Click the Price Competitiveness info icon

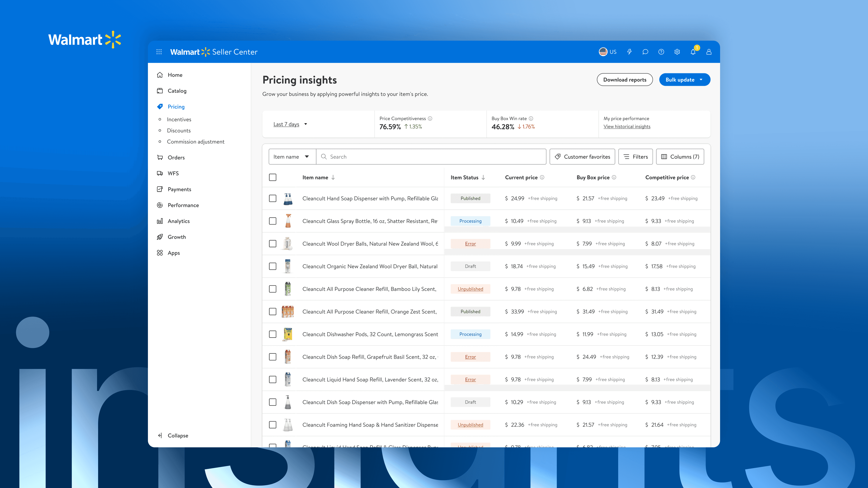430,119
